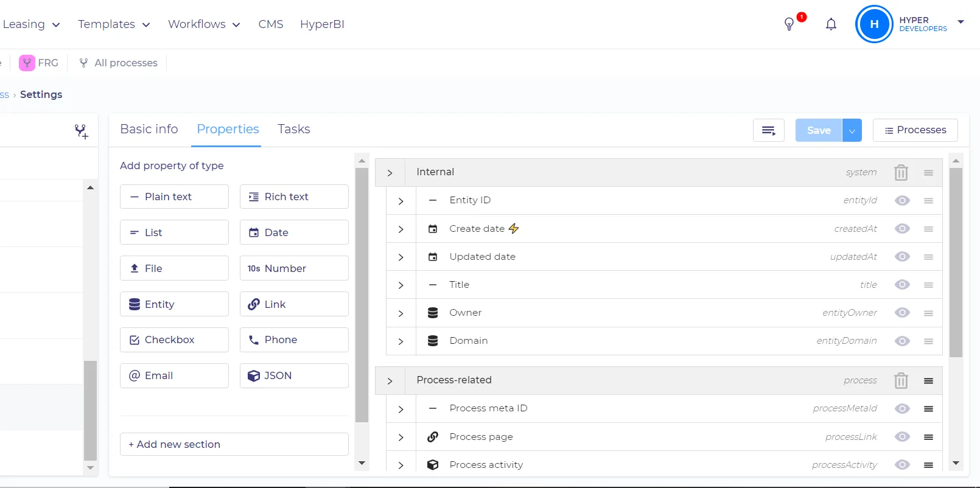Viewport: 980px width, 488px height.
Task: Delete the Internal section with trash icon
Action: tap(901, 173)
